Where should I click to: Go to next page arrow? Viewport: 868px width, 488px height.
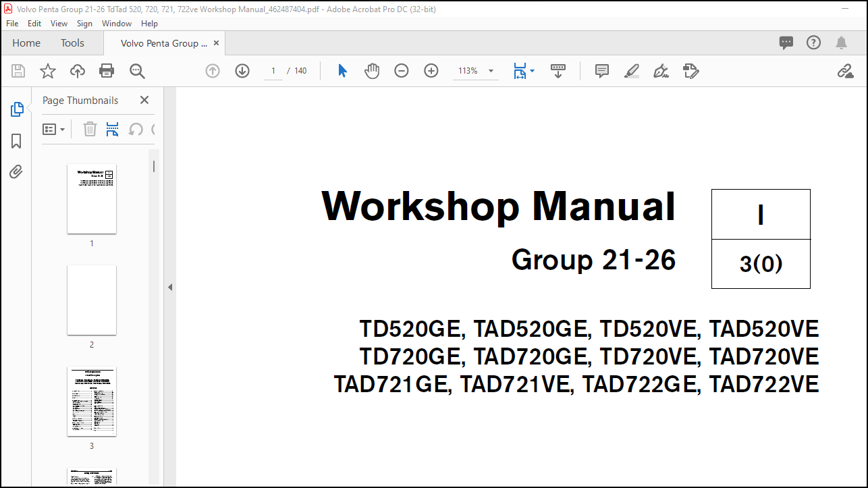point(242,71)
